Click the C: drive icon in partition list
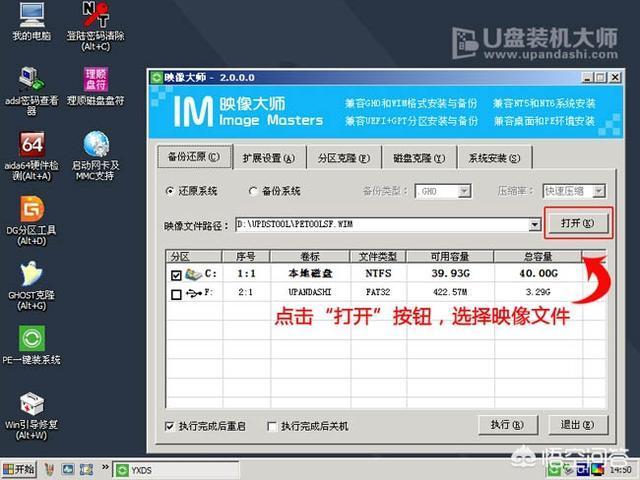The image size is (640, 480). tap(193, 274)
